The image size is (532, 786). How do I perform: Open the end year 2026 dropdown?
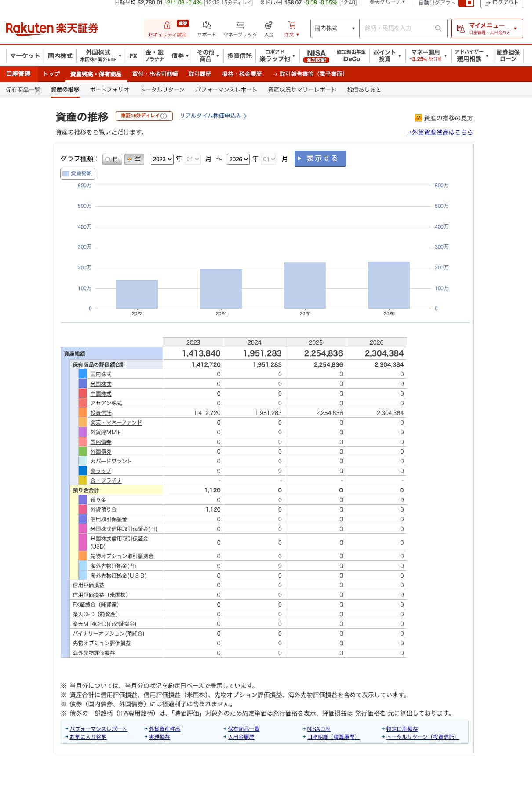[238, 159]
